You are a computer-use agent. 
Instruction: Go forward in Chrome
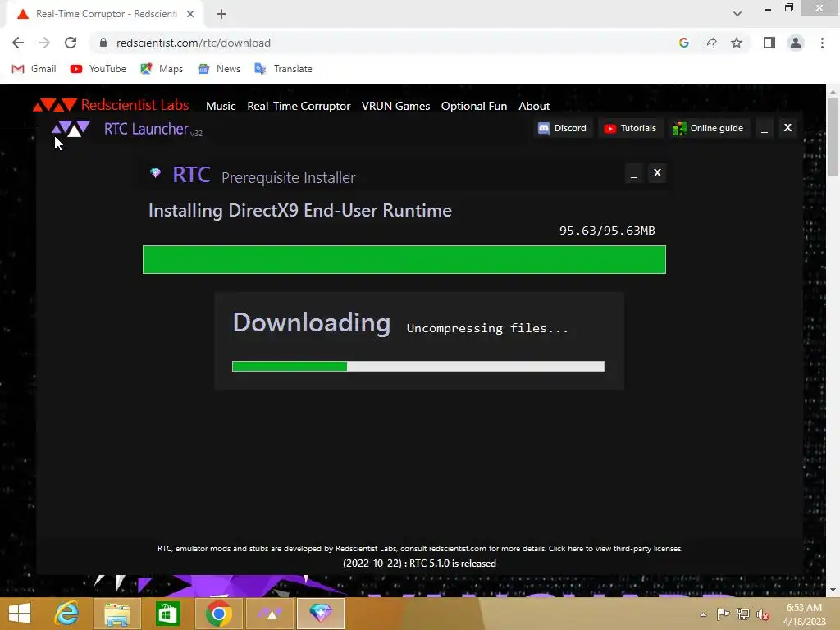tap(44, 43)
